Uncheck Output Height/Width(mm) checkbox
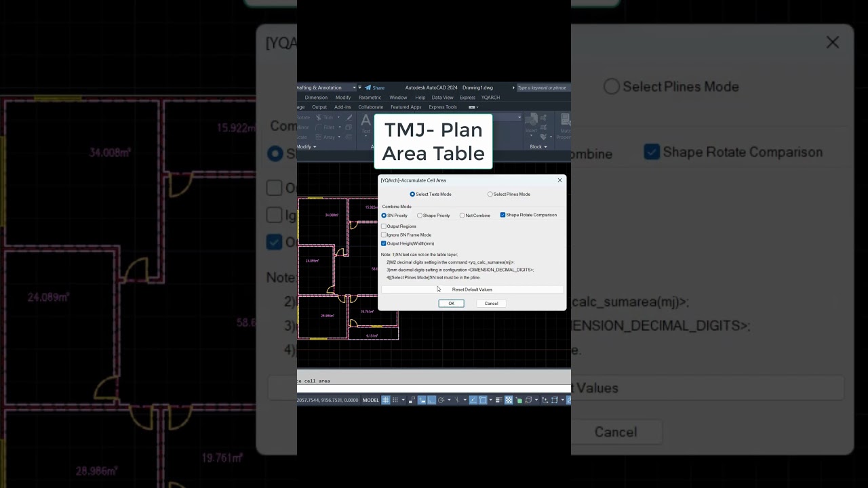The width and height of the screenshot is (868, 488). point(384,243)
